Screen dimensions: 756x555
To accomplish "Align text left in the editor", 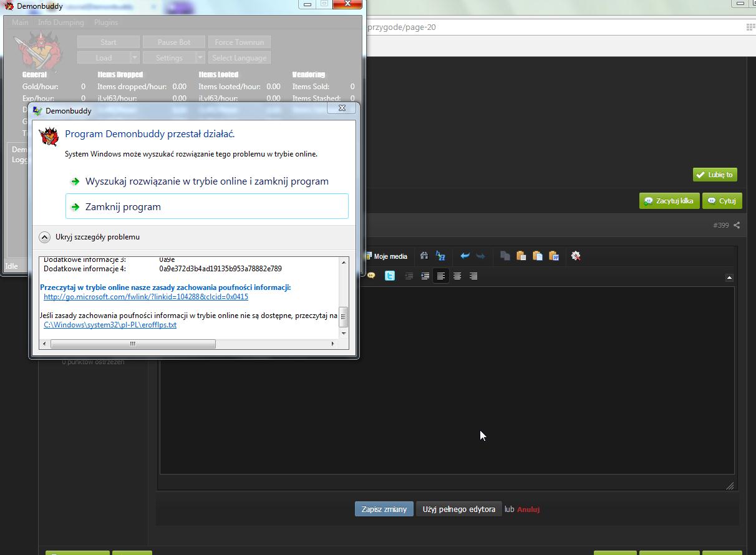I will click(441, 276).
